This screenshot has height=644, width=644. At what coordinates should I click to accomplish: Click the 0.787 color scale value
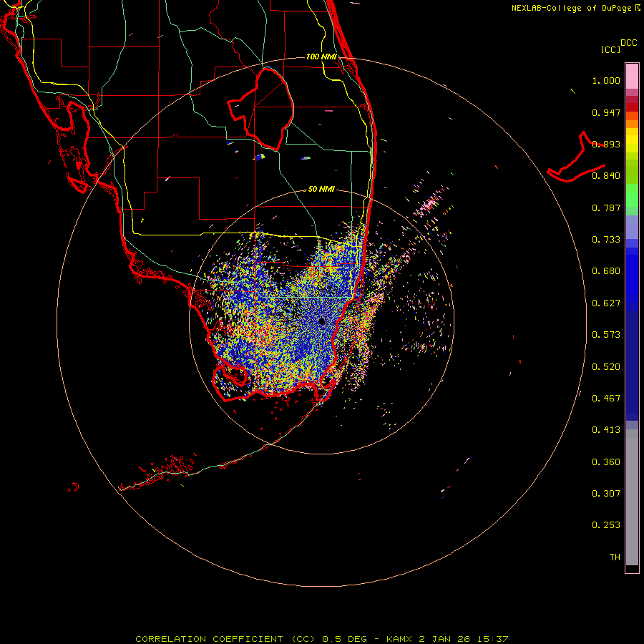click(606, 208)
